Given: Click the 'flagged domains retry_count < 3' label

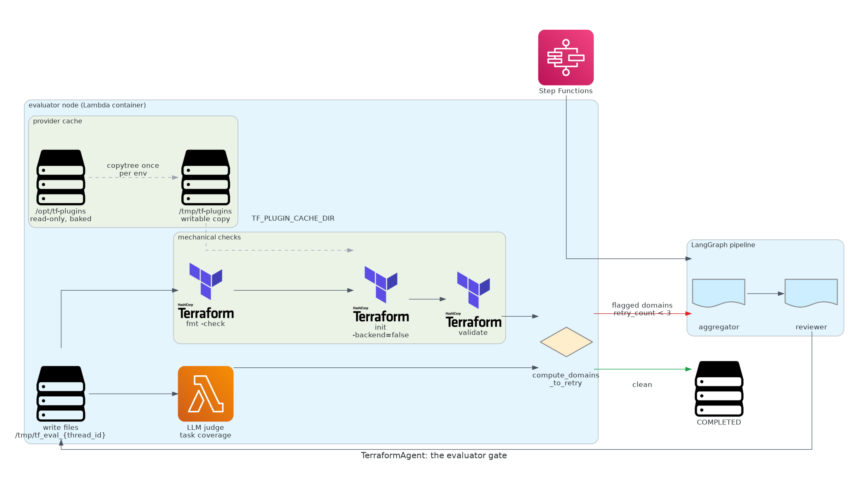Looking at the screenshot, I should pos(642,309).
